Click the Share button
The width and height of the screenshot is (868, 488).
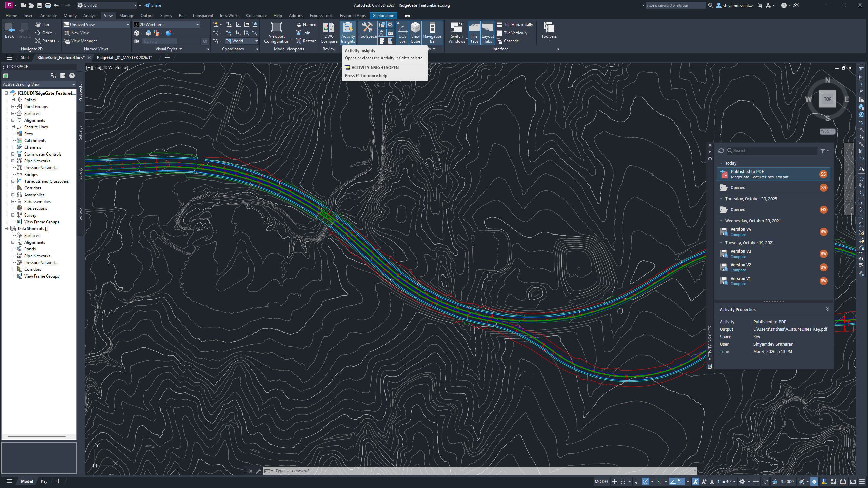point(153,5)
